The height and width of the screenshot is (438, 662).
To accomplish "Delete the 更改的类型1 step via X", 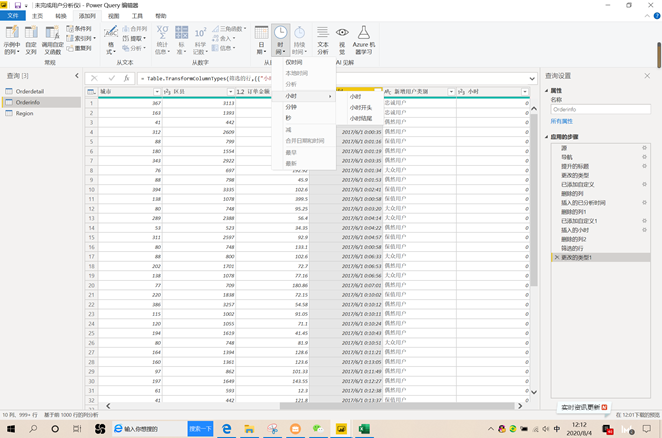I will click(557, 257).
